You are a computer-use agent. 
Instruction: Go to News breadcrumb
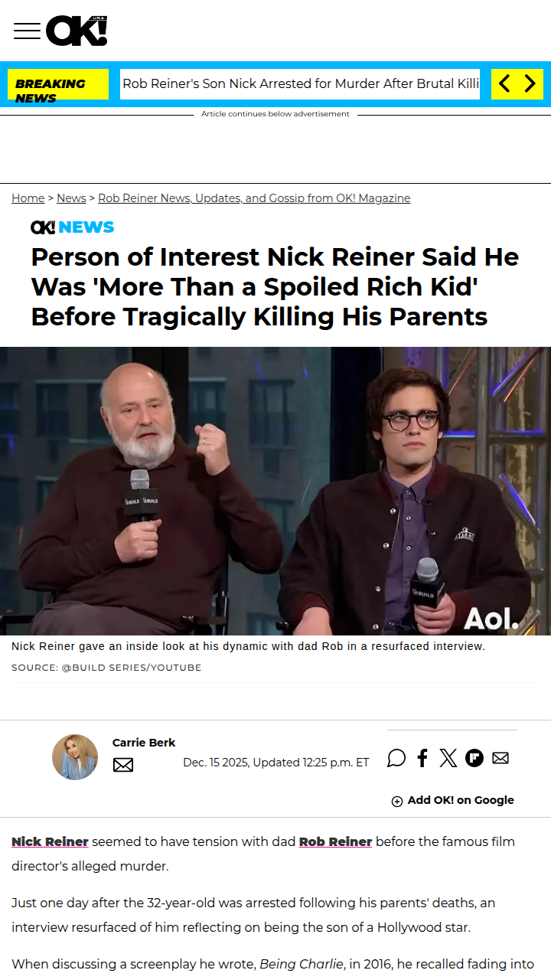[x=71, y=198]
